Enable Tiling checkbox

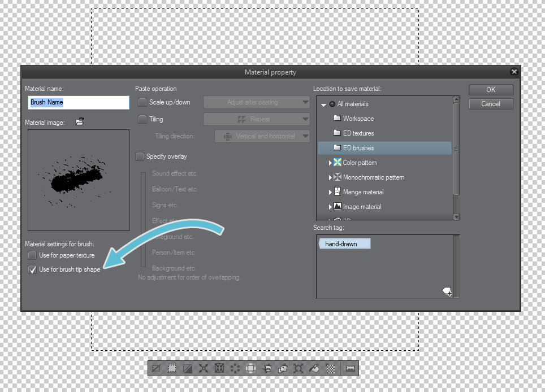[142, 119]
